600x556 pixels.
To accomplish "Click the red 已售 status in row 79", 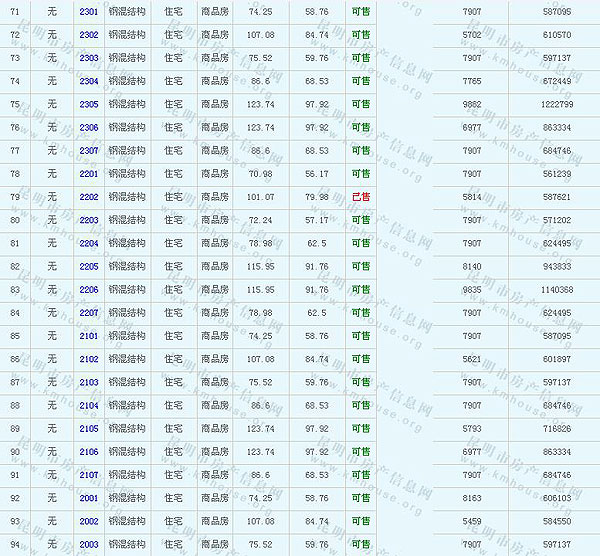I will tap(360, 197).
